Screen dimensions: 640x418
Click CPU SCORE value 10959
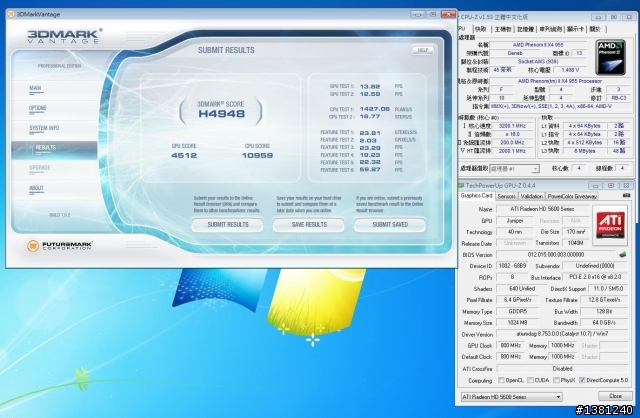[x=257, y=156]
